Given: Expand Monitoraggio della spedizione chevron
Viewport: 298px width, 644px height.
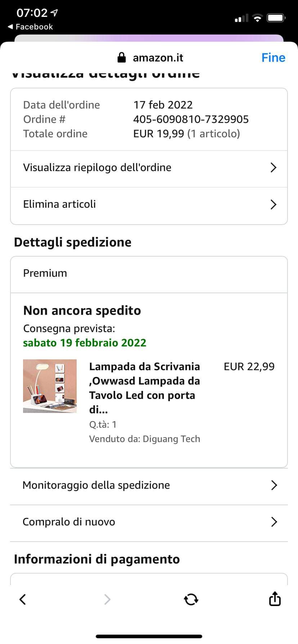Looking at the screenshot, I should tap(274, 485).
